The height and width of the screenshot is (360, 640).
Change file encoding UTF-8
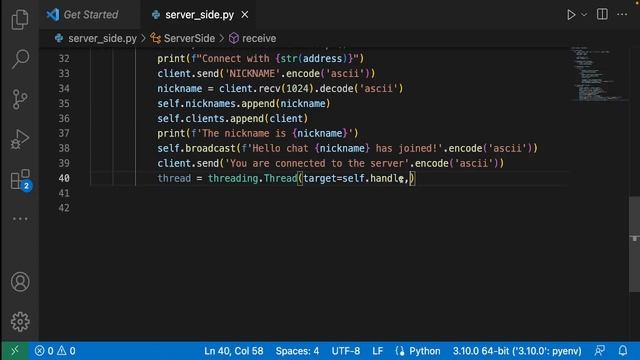tap(346, 351)
